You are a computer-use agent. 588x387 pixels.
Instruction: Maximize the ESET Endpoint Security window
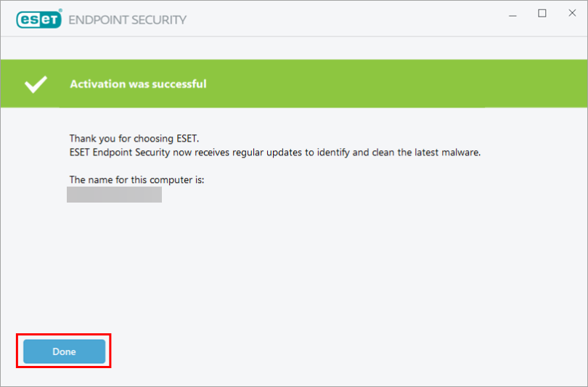coord(542,14)
